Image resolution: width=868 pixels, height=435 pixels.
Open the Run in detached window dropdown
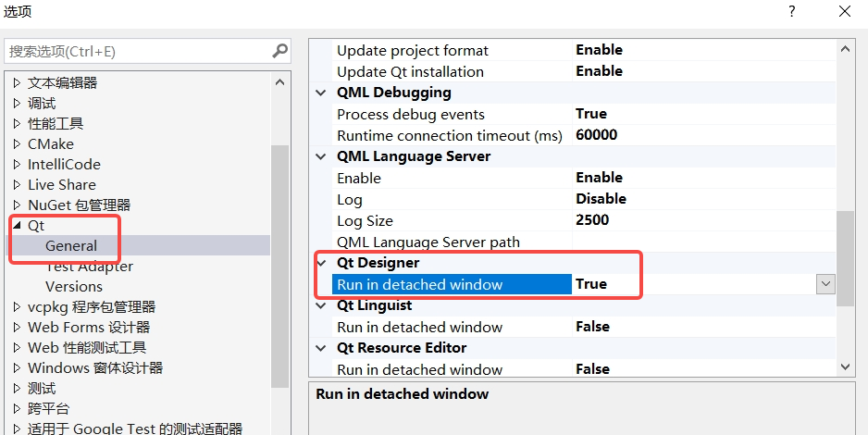coord(825,284)
